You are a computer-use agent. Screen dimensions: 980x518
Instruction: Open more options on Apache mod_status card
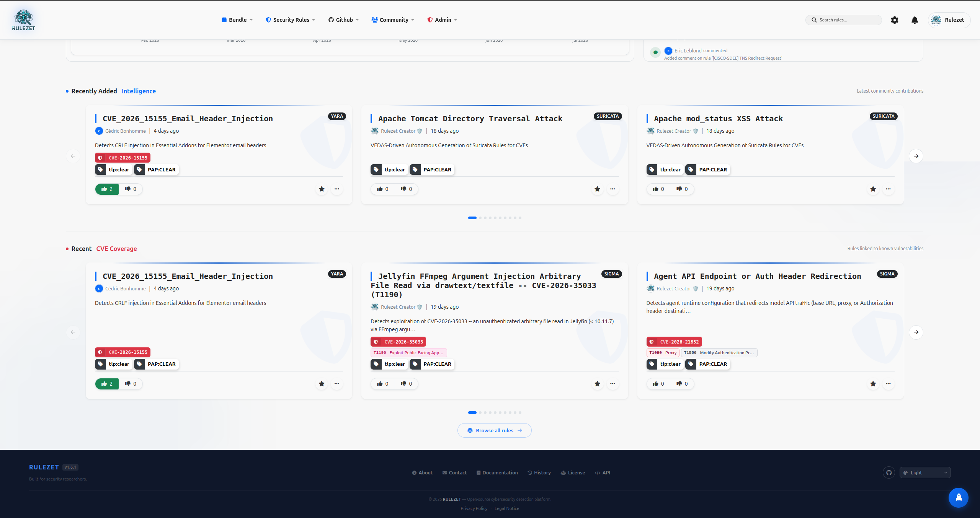pyautogui.click(x=888, y=189)
